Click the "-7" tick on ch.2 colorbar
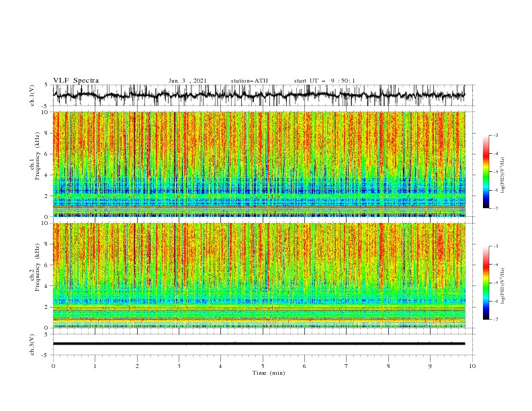532x411 pixels. pos(495,320)
